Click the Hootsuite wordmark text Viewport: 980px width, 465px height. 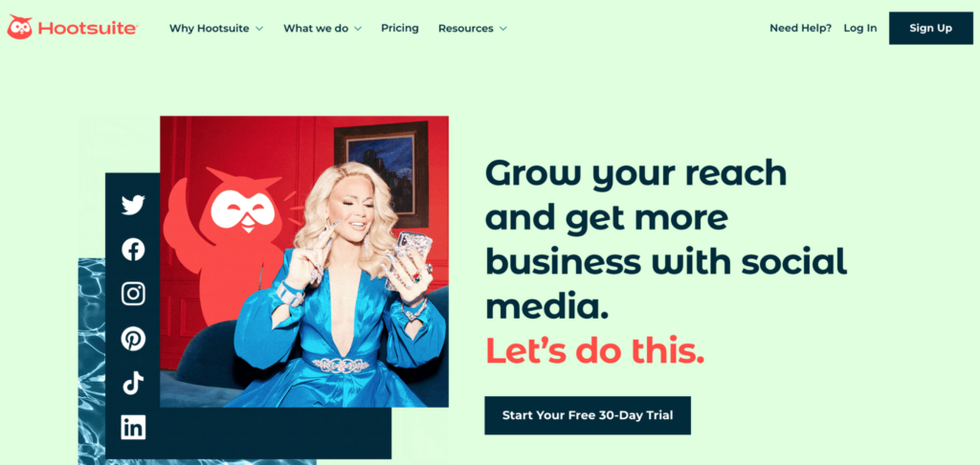[x=87, y=28]
